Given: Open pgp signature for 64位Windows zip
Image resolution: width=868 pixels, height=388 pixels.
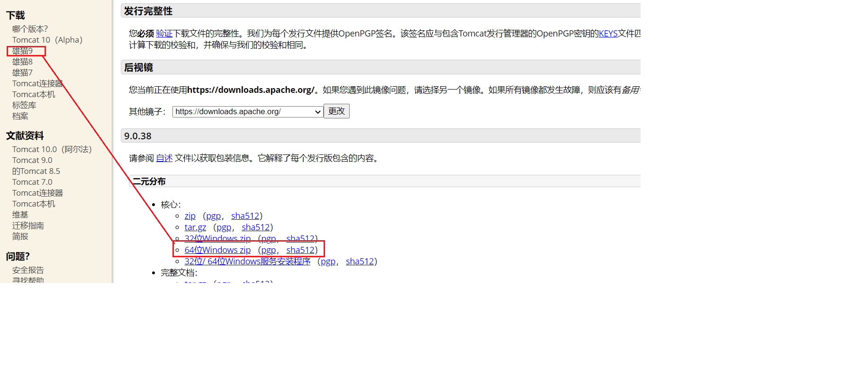Looking at the screenshot, I should point(269,250).
